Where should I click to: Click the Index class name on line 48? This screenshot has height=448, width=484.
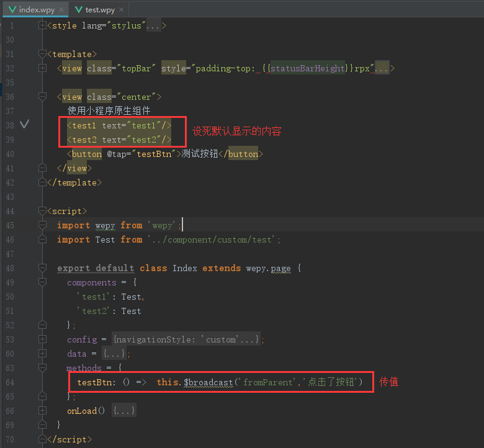(x=184, y=268)
